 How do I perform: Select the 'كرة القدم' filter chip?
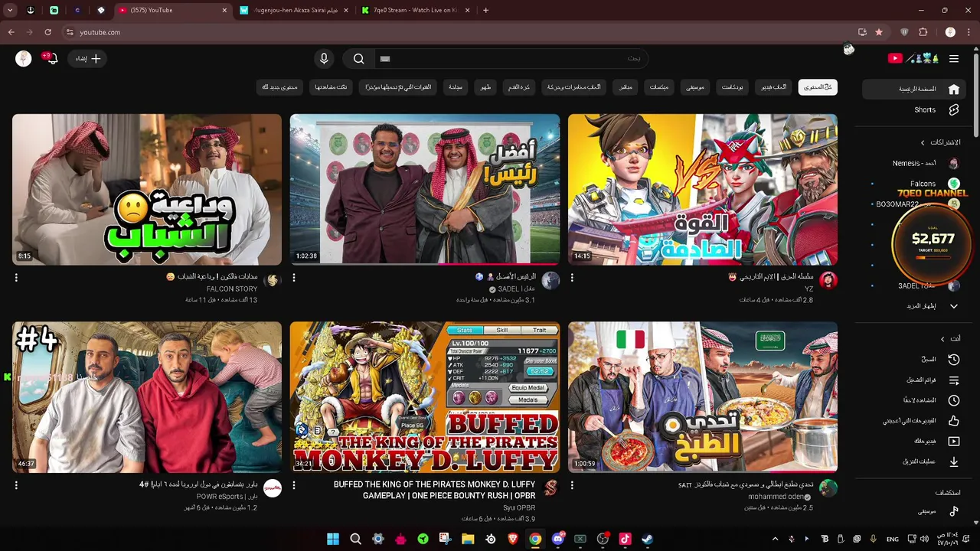[519, 87]
